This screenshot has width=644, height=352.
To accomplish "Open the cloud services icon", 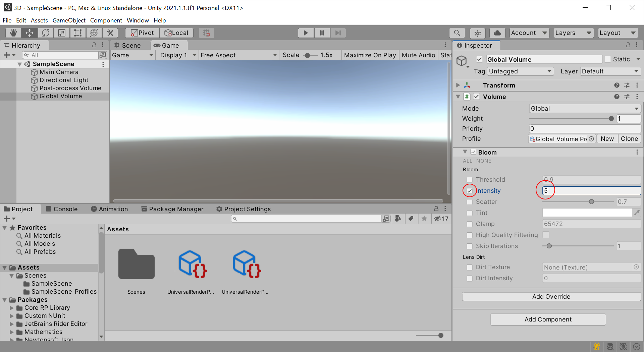I will click(497, 33).
